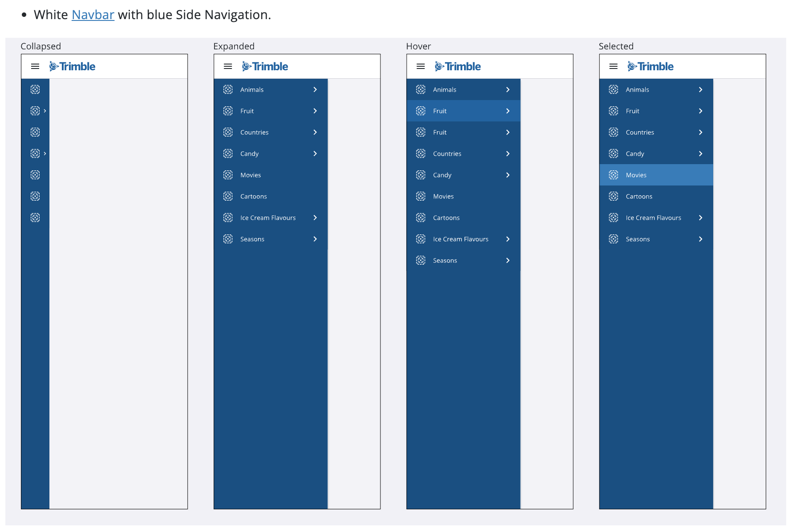Click the hamburger menu icon in Collapsed panel
This screenshot has width=792, height=532.
tap(35, 67)
